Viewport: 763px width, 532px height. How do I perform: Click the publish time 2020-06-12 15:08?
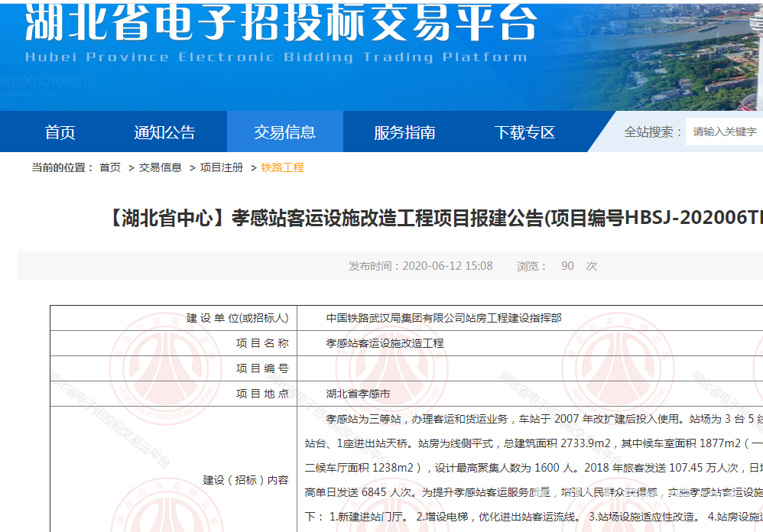pyautogui.click(x=447, y=266)
